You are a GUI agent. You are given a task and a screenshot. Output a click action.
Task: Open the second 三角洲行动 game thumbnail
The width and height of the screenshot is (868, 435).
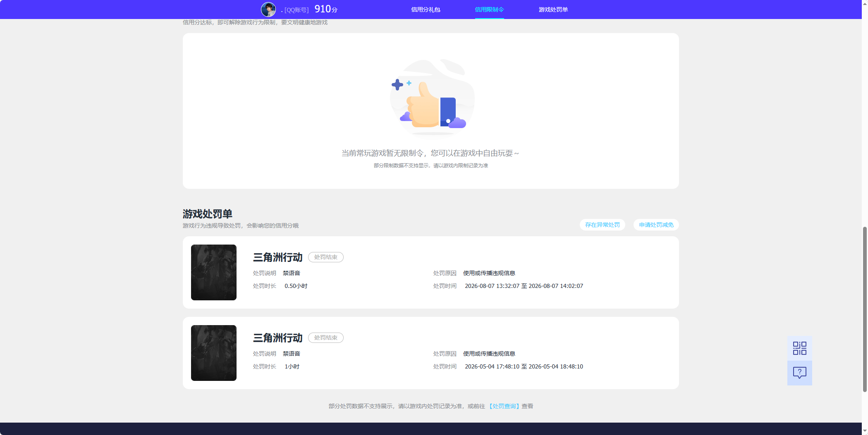pyautogui.click(x=214, y=353)
